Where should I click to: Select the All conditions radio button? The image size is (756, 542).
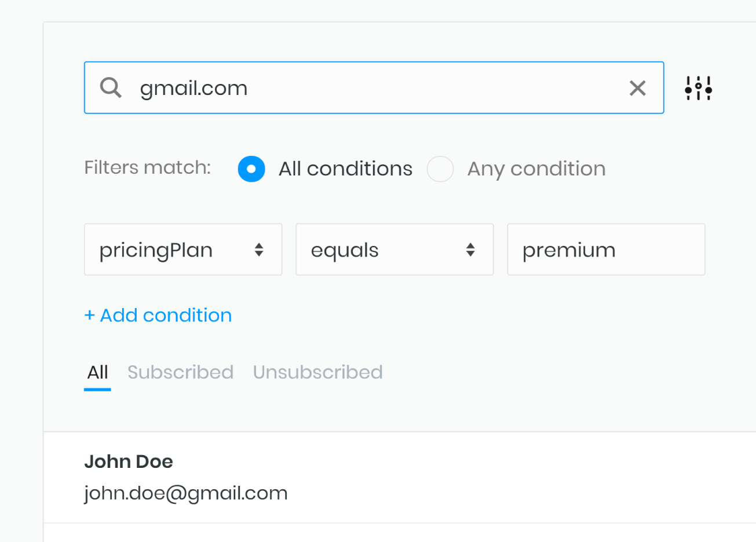[251, 169]
